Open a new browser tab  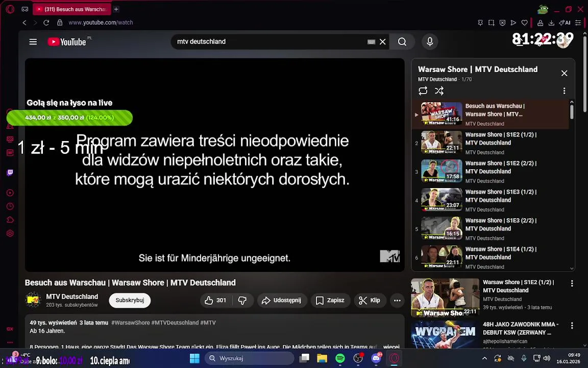[116, 9]
